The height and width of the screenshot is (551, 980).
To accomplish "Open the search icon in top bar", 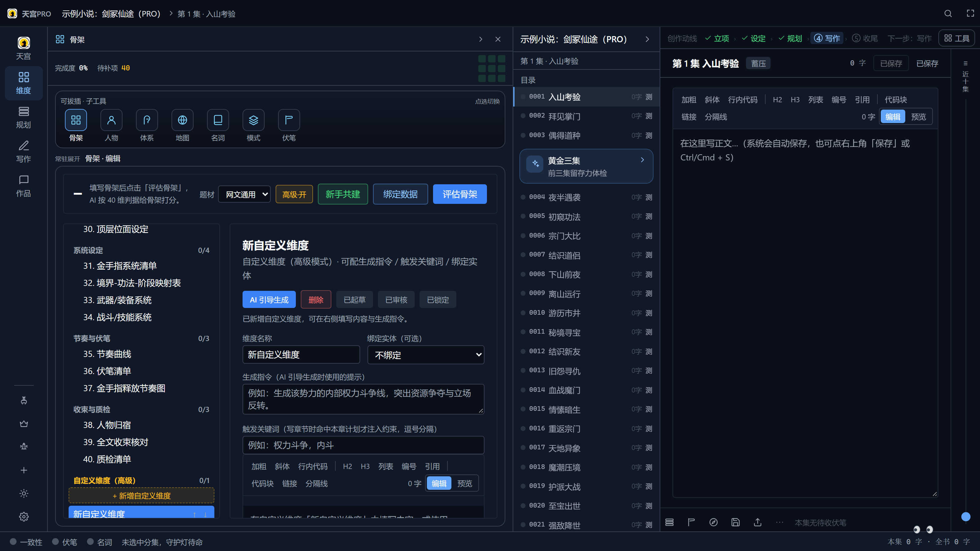I will [x=948, y=14].
